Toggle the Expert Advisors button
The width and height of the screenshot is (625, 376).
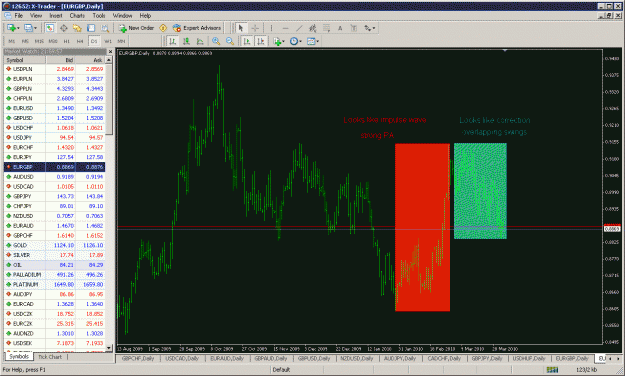[197, 28]
